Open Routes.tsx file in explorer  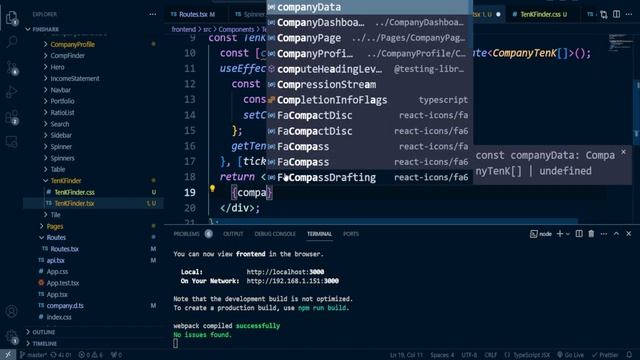pos(64,249)
